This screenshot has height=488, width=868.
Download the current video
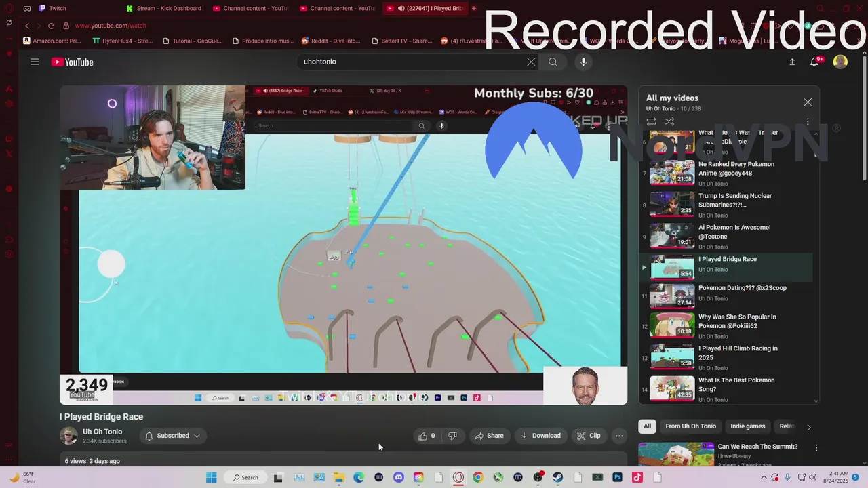[540, 436]
